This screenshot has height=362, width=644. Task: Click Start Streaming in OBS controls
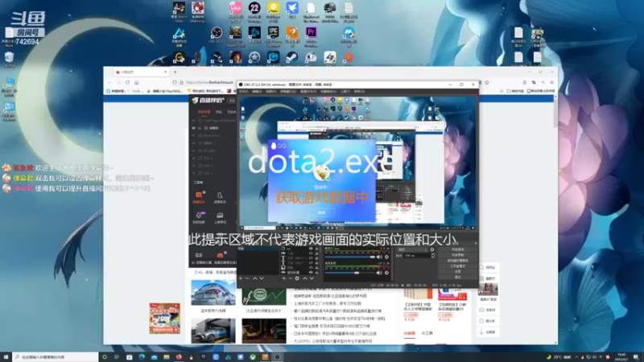[x=458, y=249]
